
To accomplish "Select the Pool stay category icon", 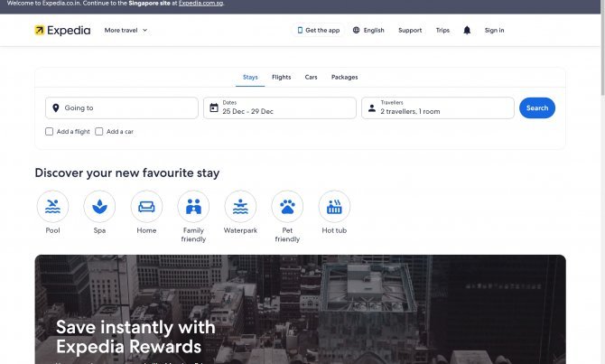I will coord(53,207).
